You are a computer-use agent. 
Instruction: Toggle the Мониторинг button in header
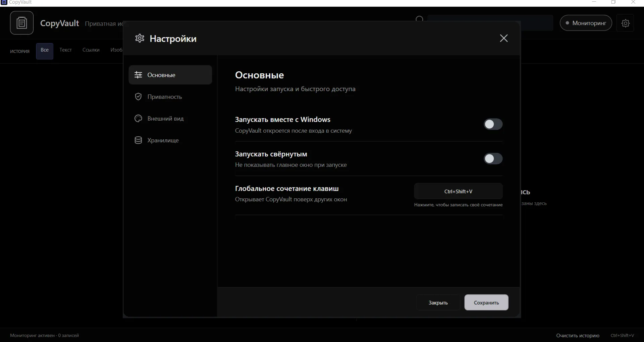(x=586, y=23)
